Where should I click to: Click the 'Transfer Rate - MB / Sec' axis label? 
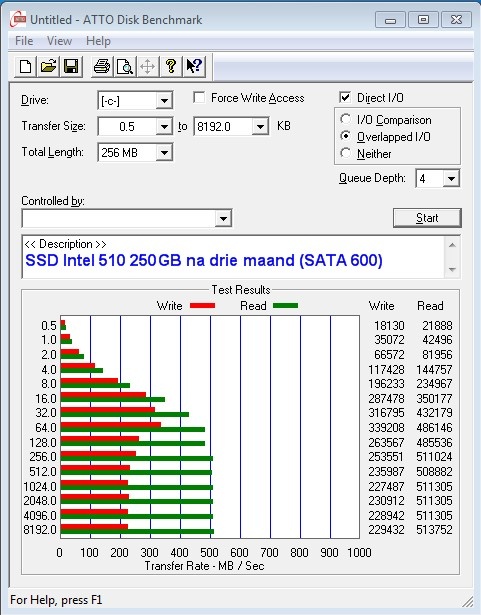coord(204,566)
